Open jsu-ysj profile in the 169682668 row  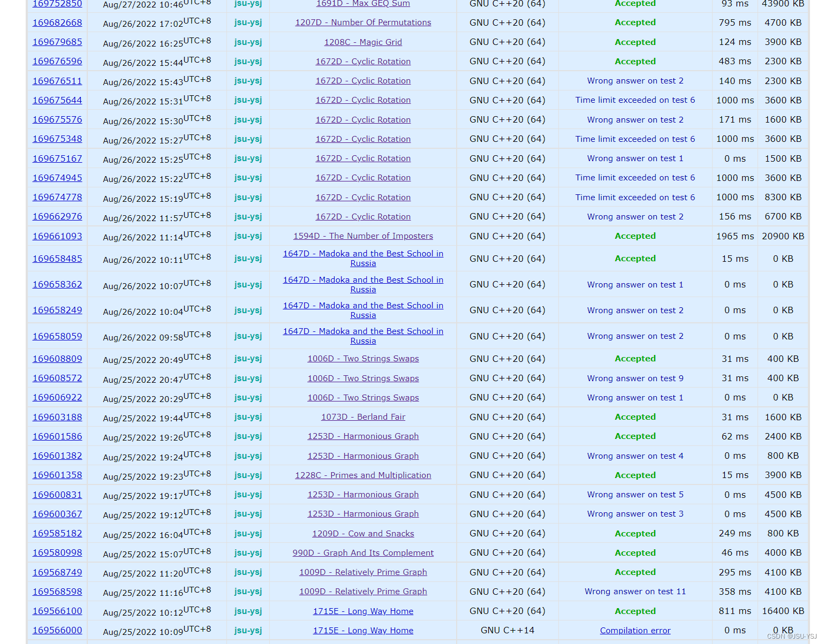(248, 22)
